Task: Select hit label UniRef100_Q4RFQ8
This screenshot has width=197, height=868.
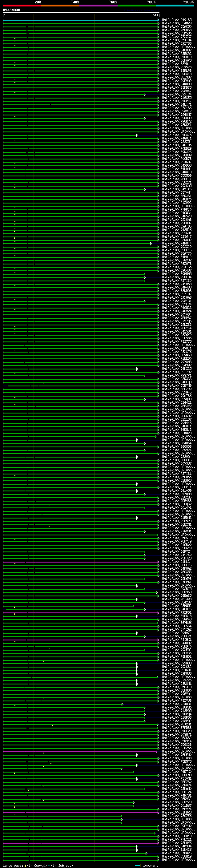Action: click(177, 382)
